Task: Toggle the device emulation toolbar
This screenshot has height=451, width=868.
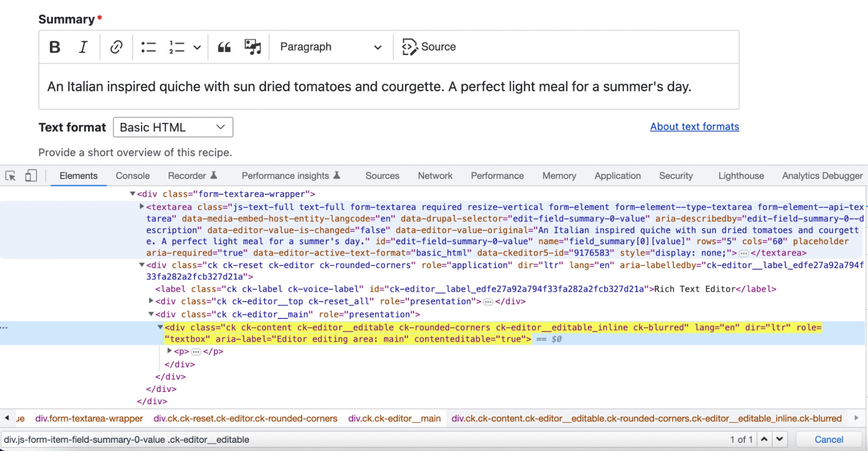Action: [30, 176]
